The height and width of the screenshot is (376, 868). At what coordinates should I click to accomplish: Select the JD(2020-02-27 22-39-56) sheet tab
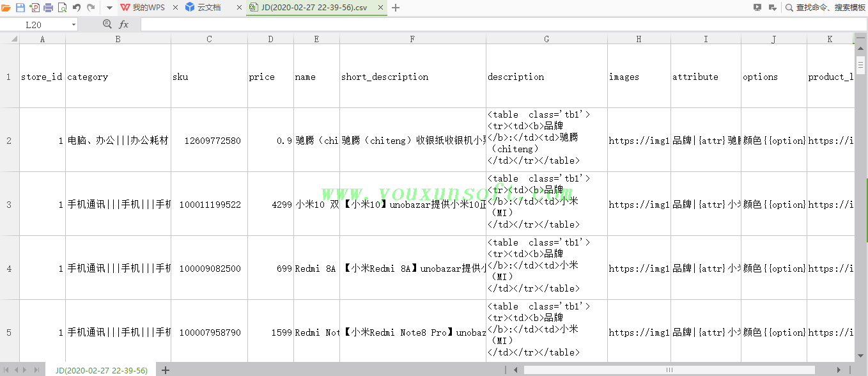(101, 370)
